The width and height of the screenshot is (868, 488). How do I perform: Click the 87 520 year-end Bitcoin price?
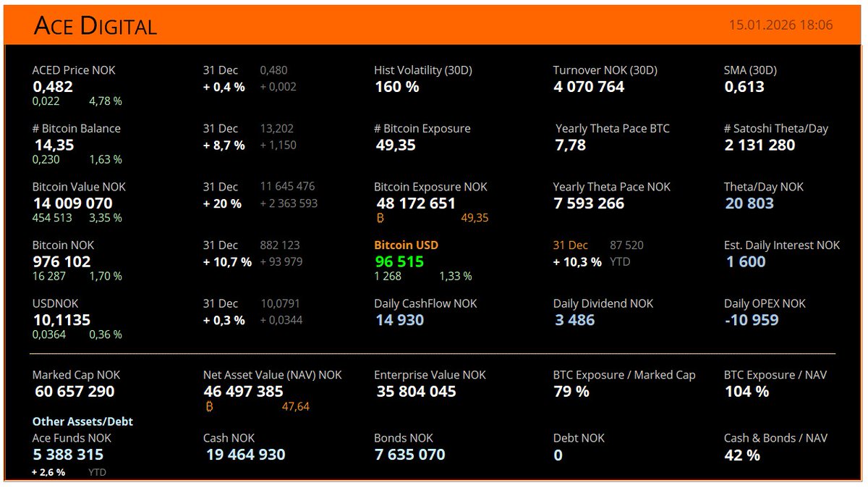[627, 245]
